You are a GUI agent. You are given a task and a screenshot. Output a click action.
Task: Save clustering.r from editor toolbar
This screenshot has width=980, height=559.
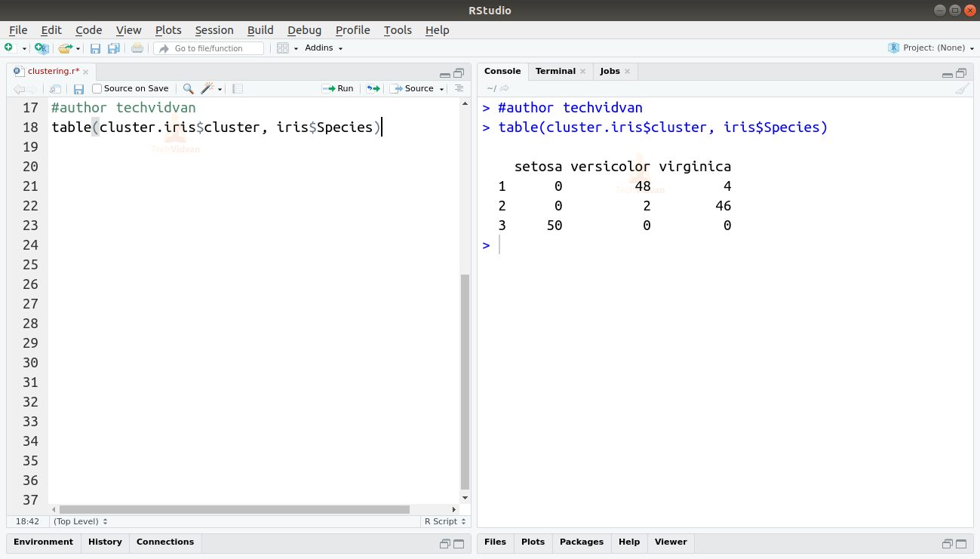78,89
